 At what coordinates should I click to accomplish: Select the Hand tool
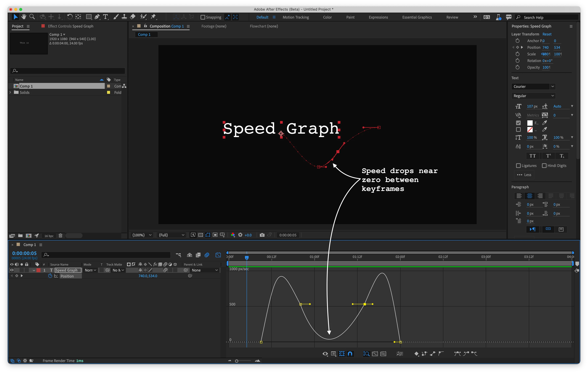click(24, 17)
